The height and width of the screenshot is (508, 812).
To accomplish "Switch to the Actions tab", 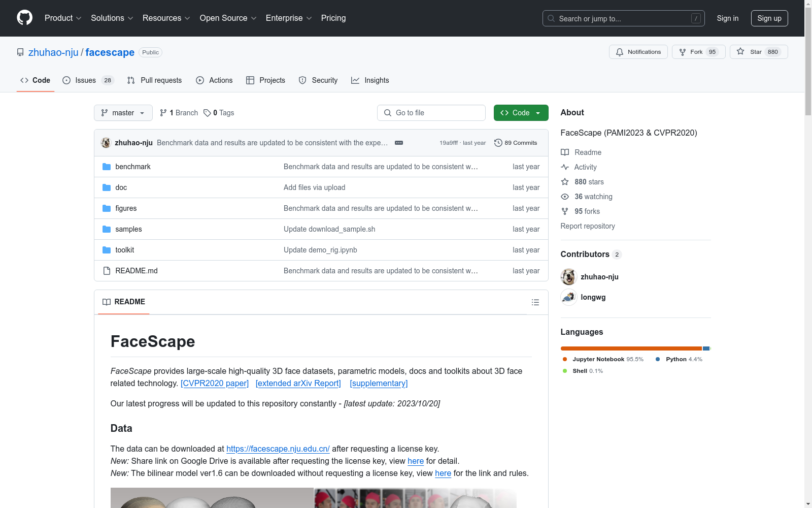I will (214, 80).
